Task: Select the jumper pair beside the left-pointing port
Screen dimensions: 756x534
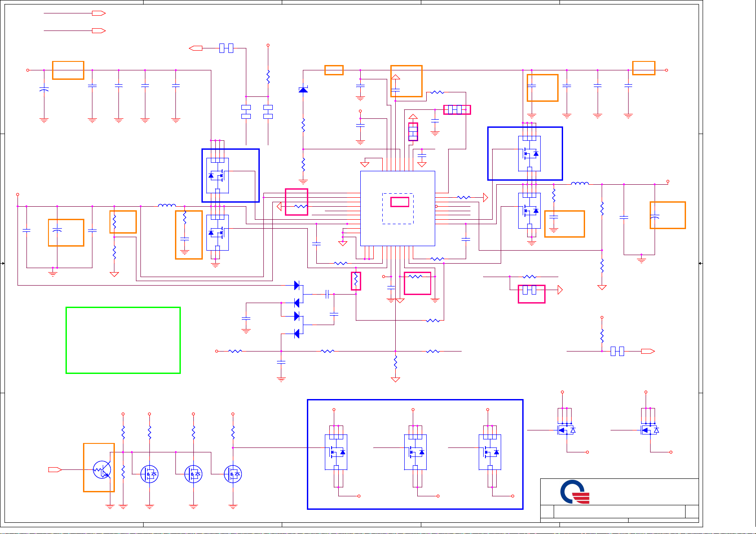Action: pyautogui.click(x=226, y=48)
